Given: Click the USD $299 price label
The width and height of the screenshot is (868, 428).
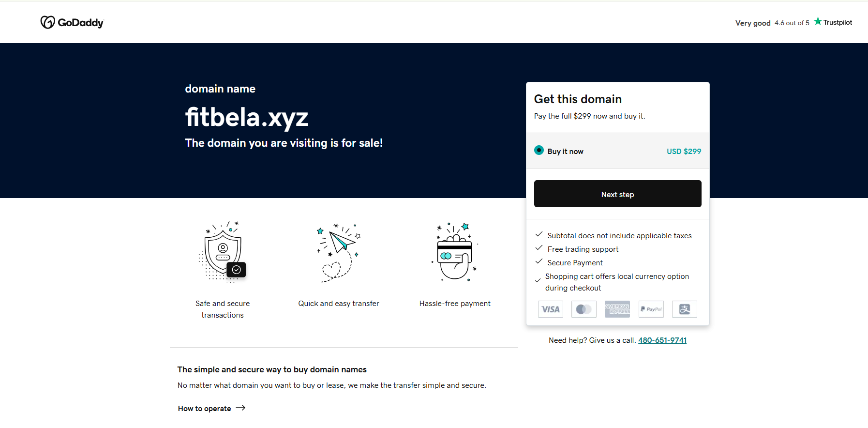Looking at the screenshot, I should tap(684, 151).
